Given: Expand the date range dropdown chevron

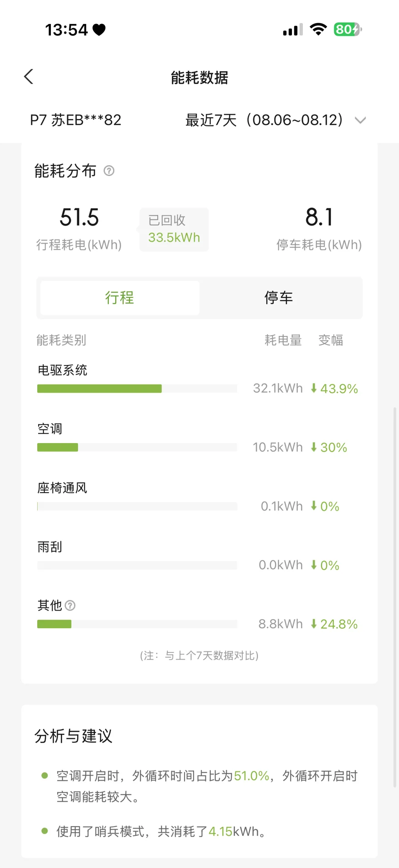Looking at the screenshot, I should click(x=360, y=120).
